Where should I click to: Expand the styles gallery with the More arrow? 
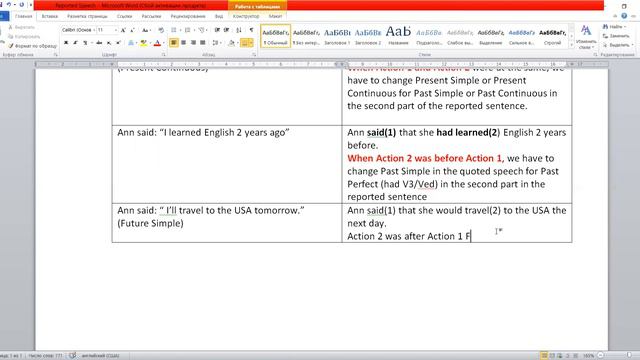tap(571, 45)
